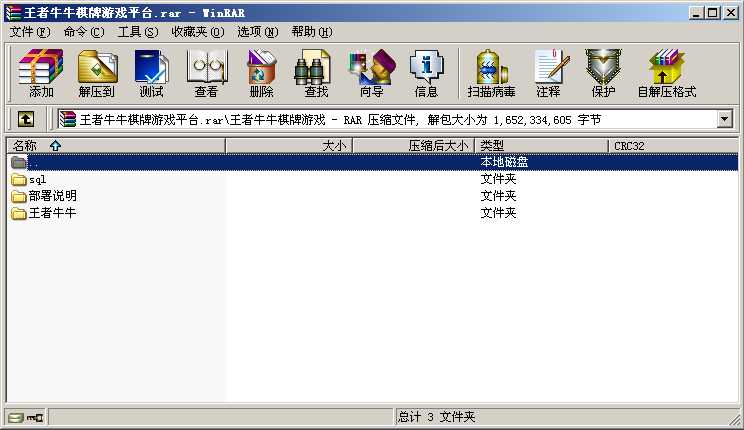This screenshot has width=744, height=430.
Task: Maximize the WinRAR window
Action: click(713, 13)
